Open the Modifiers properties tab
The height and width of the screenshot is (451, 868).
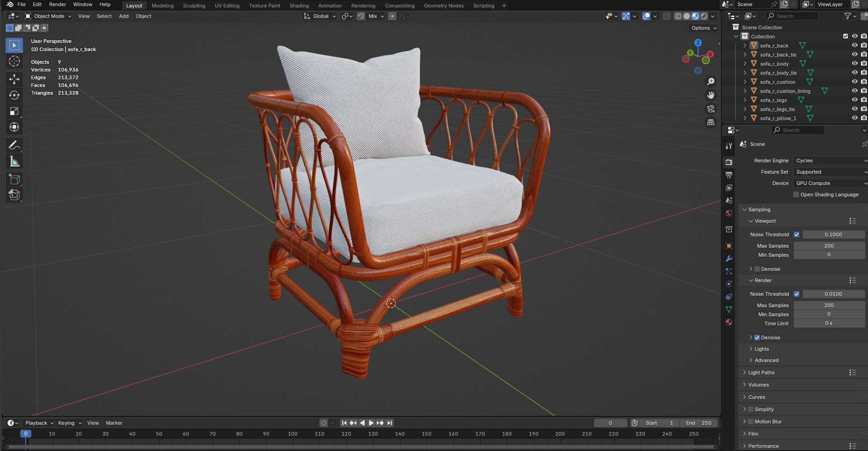(x=729, y=258)
